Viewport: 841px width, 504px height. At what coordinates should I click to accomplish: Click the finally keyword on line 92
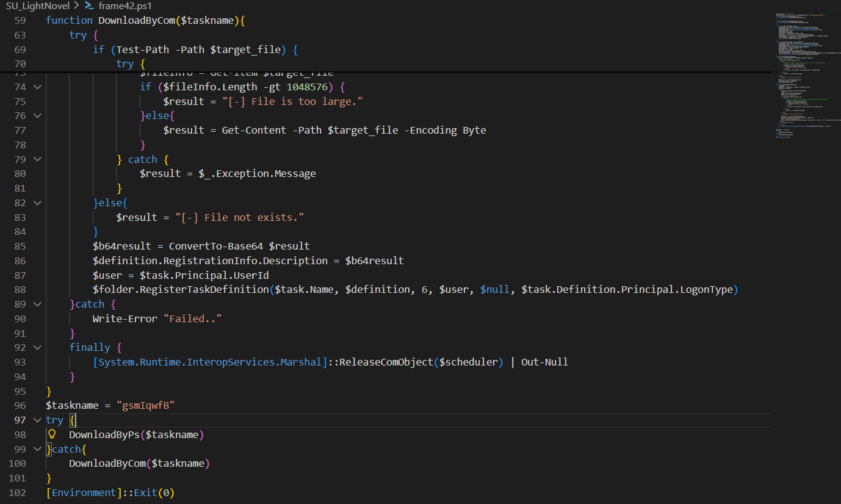tap(90, 347)
